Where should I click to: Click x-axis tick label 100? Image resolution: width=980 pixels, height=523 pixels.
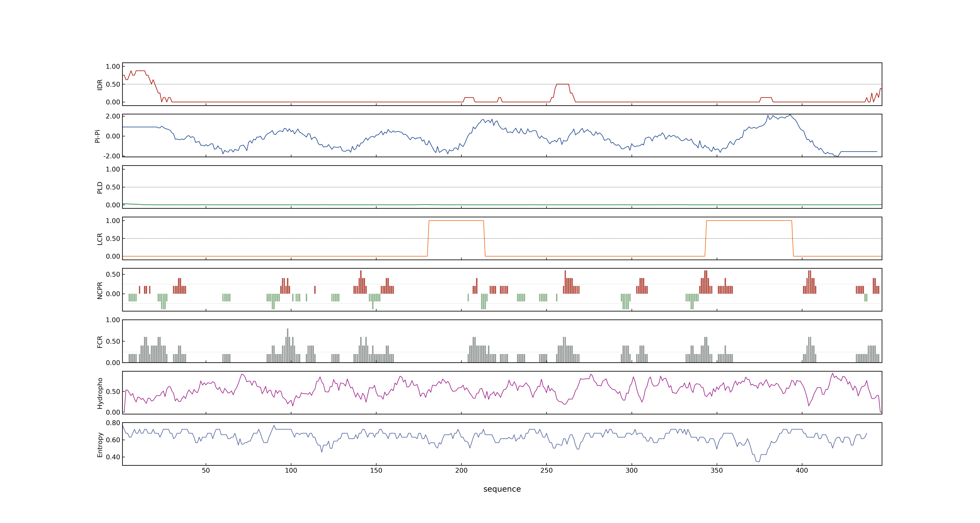pos(291,470)
